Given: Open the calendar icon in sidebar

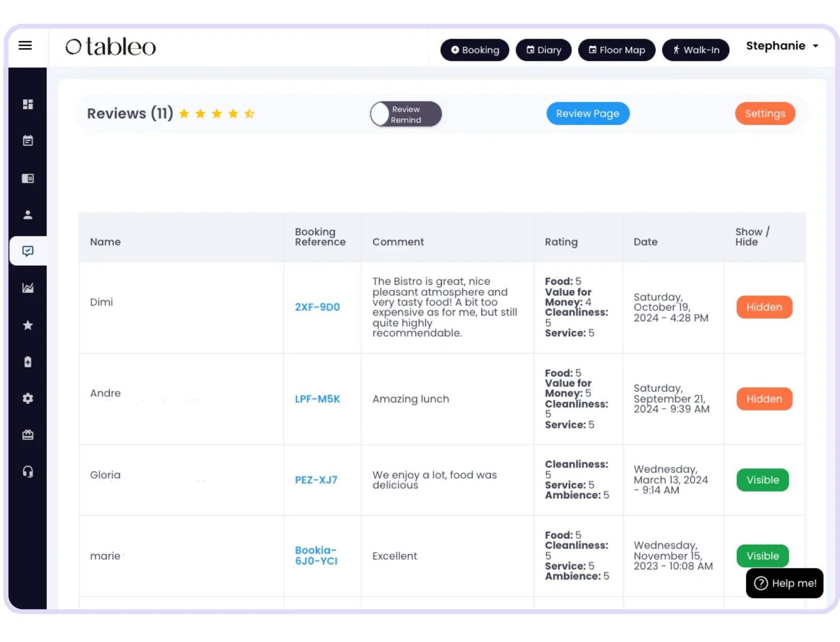Looking at the screenshot, I should (28, 141).
